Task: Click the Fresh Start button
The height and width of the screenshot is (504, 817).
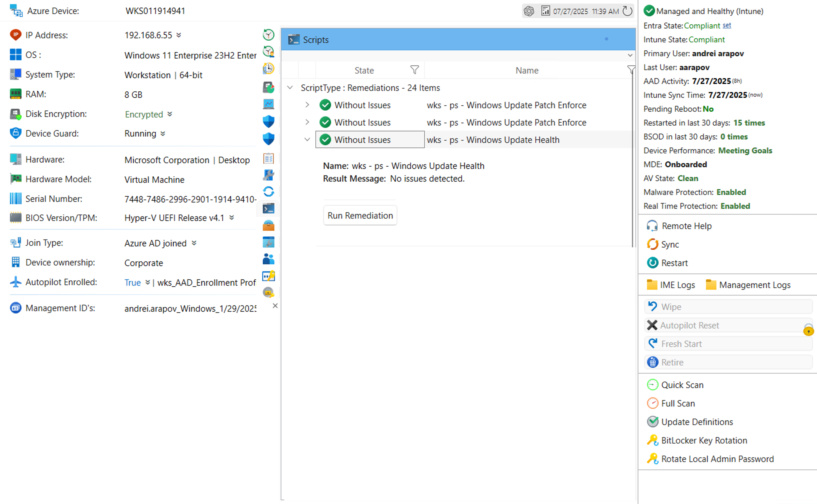Action: coord(728,343)
